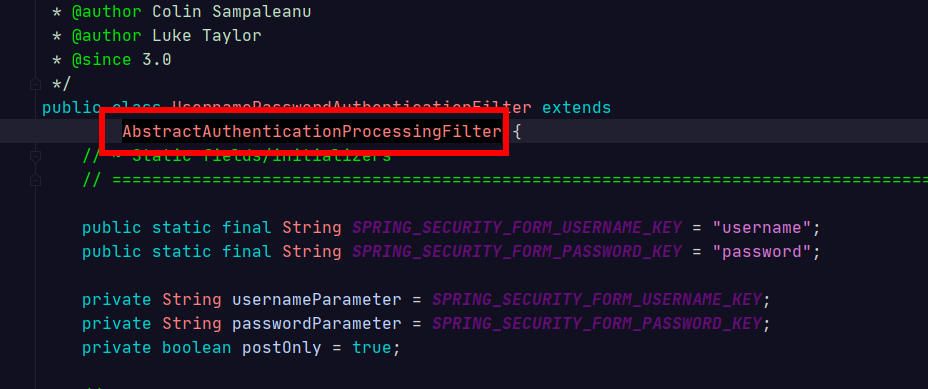Click the "password" string literal
The width and height of the screenshot is (928, 389).
pos(761,252)
